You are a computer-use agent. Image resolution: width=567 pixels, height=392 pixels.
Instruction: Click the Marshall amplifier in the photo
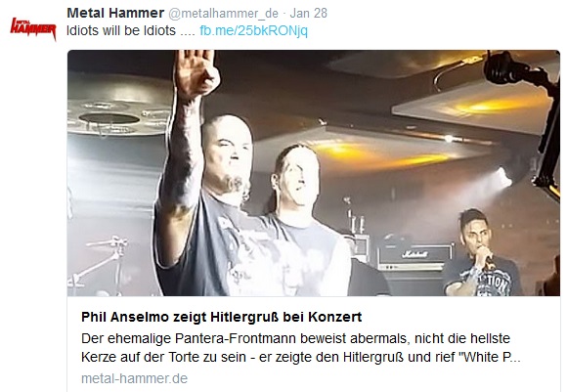(x=414, y=257)
